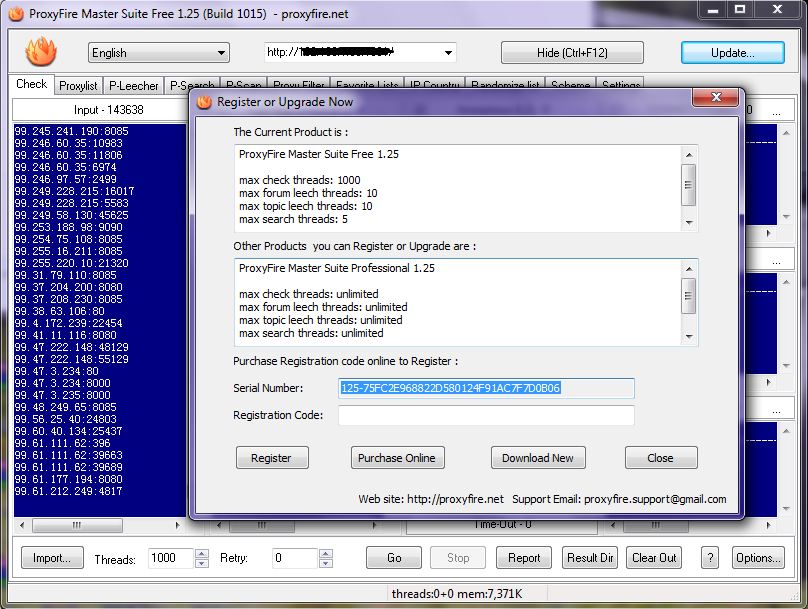
Task: Decrease Threads with the down spinner
Action: (202, 563)
